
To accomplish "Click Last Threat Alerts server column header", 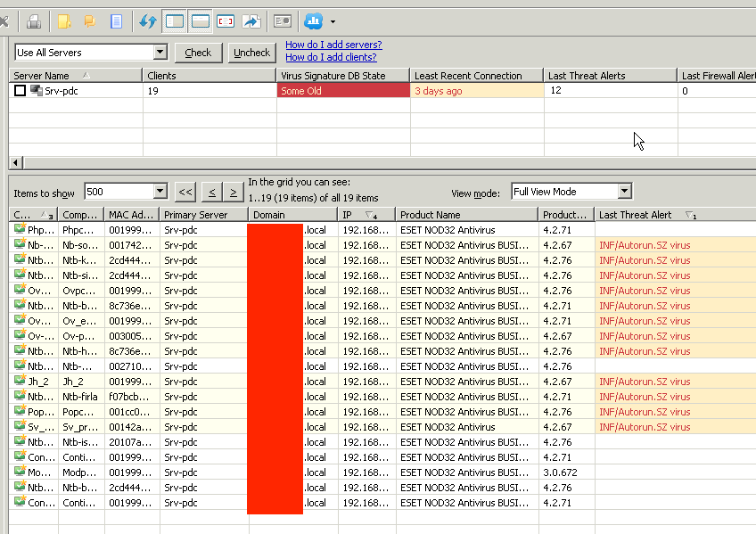I will click(x=610, y=76).
